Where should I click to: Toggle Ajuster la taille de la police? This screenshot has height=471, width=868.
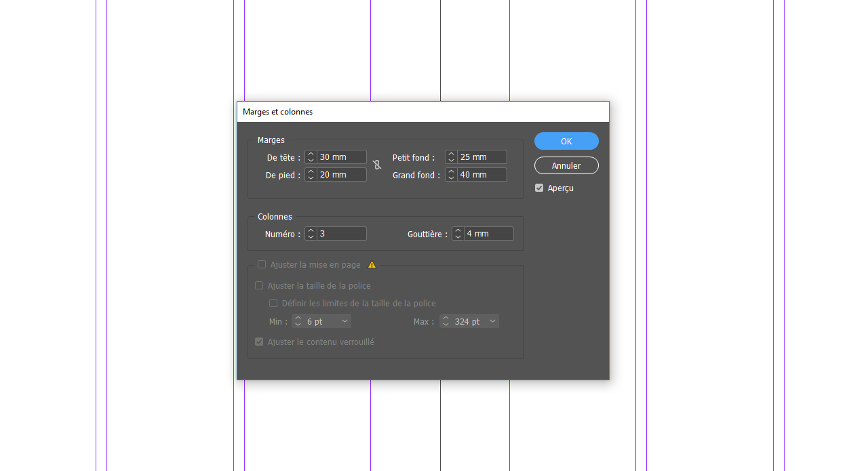click(259, 285)
